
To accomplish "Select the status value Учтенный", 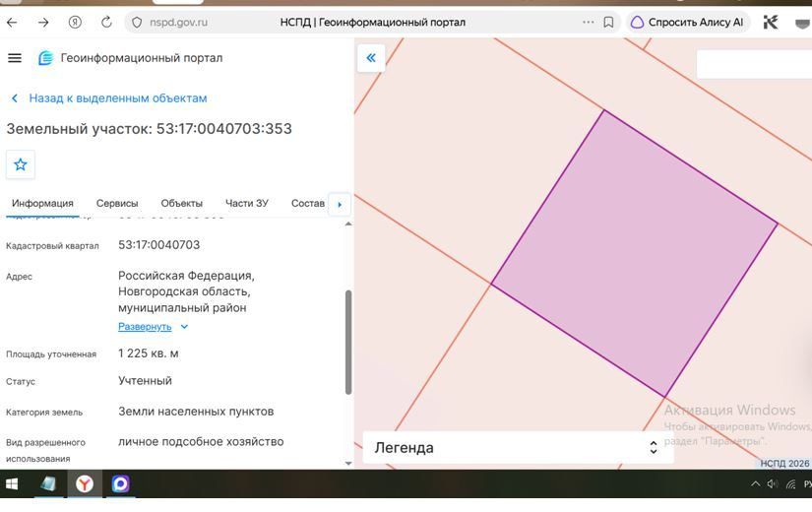I will click(x=145, y=380).
